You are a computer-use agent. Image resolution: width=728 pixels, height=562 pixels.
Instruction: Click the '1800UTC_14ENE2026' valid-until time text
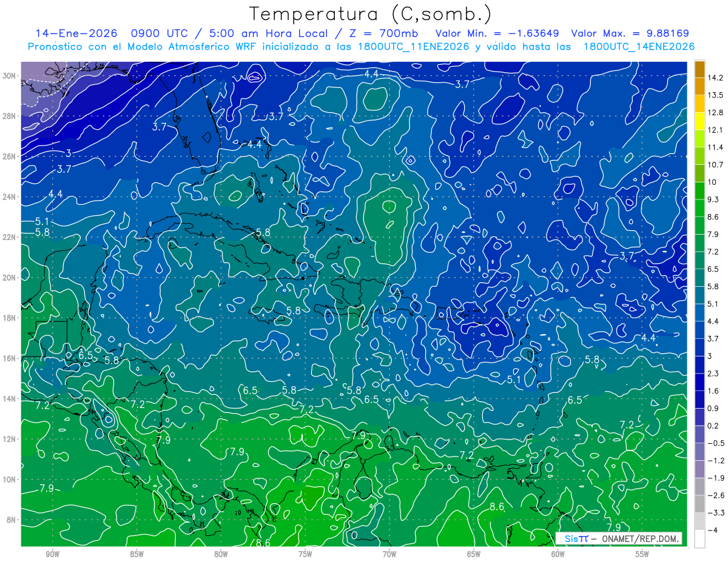pyautogui.click(x=639, y=47)
